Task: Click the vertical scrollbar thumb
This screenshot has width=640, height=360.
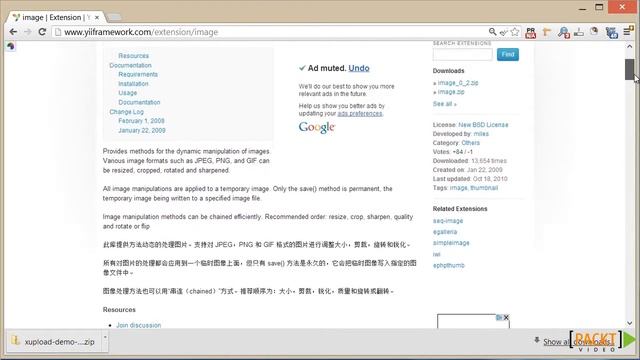Action: tap(629, 69)
